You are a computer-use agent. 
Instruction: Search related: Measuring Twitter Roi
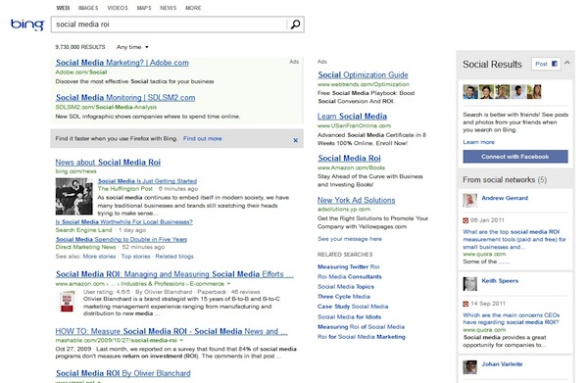coord(348,266)
